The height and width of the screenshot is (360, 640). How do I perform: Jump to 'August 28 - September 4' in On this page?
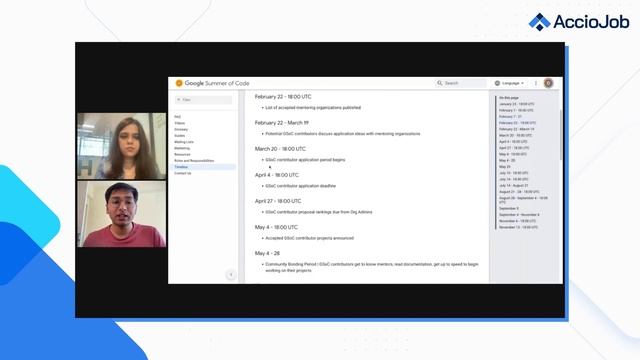coord(523,200)
